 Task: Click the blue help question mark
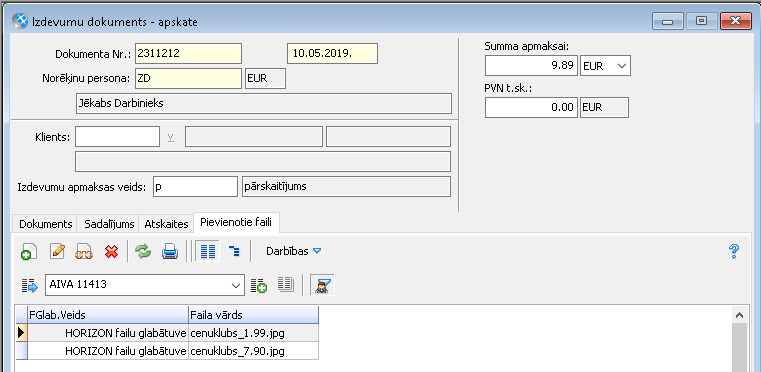[x=734, y=251]
